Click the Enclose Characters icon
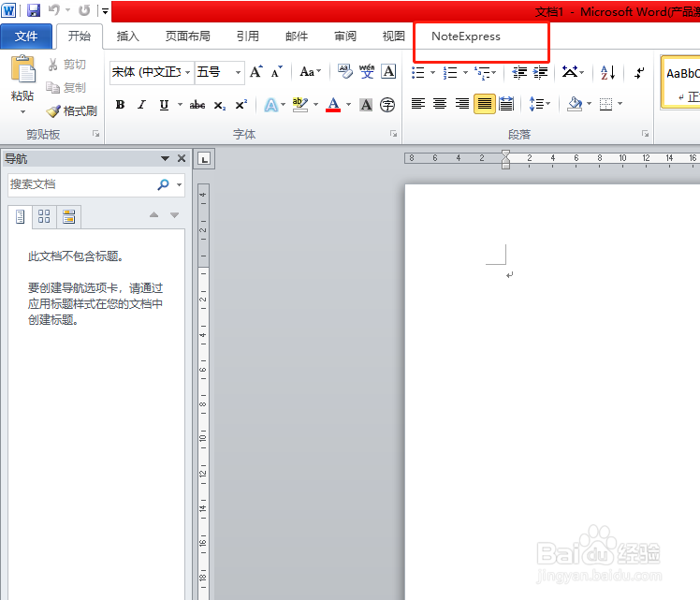This screenshot has width=700, height=600. pyautogui.click(x=387, y=105)
